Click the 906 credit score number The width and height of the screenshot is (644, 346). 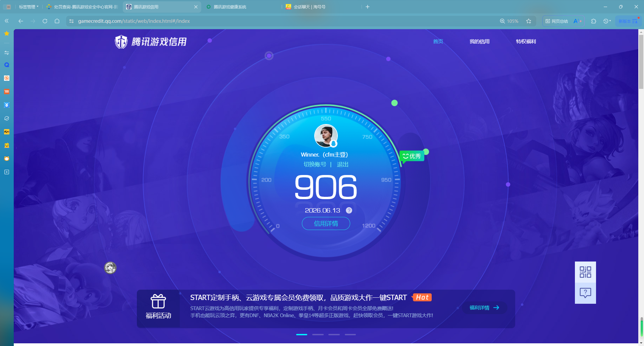pos(326,187)
